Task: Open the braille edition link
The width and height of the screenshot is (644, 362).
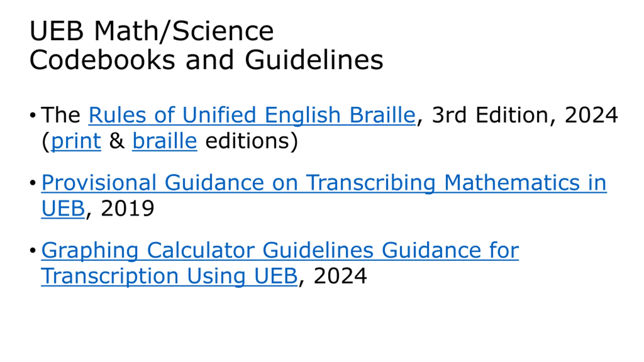Action: (165, 141)
